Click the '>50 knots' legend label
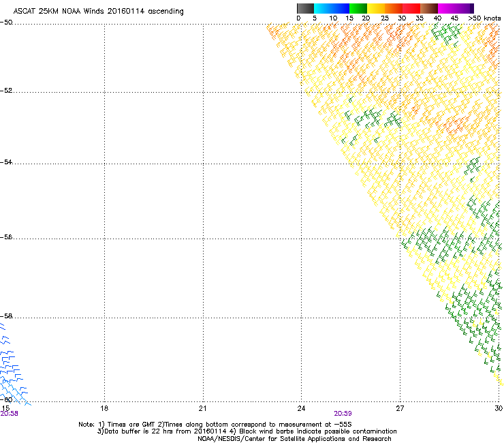Viewport: 504px width, 443px height. tap(484, 18)
